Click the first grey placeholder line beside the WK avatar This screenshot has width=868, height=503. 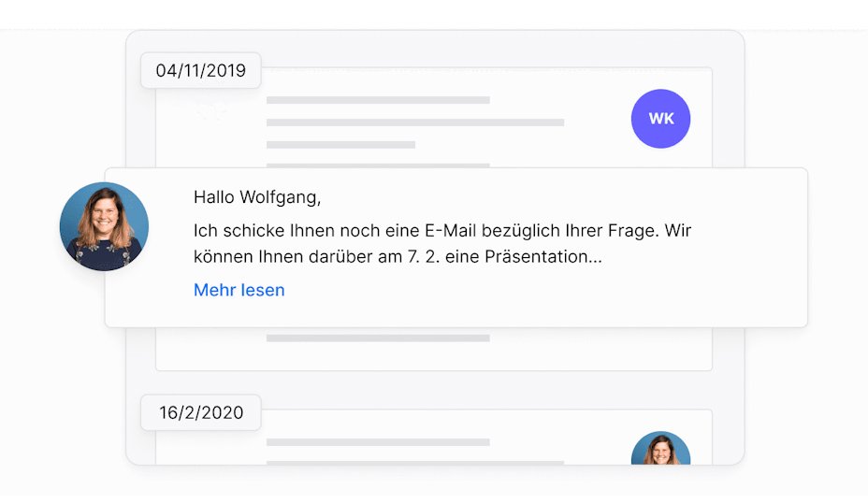pyautogui.click(x=378, y=100)
